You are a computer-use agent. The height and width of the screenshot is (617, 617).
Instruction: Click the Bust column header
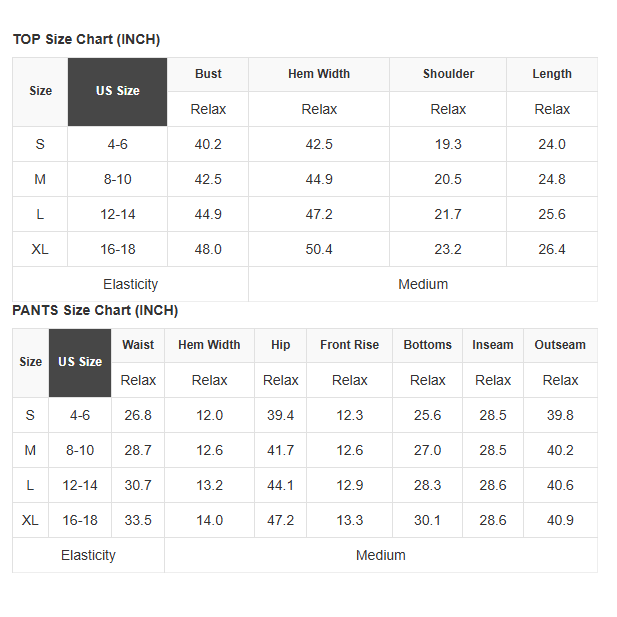coord(208,74)
